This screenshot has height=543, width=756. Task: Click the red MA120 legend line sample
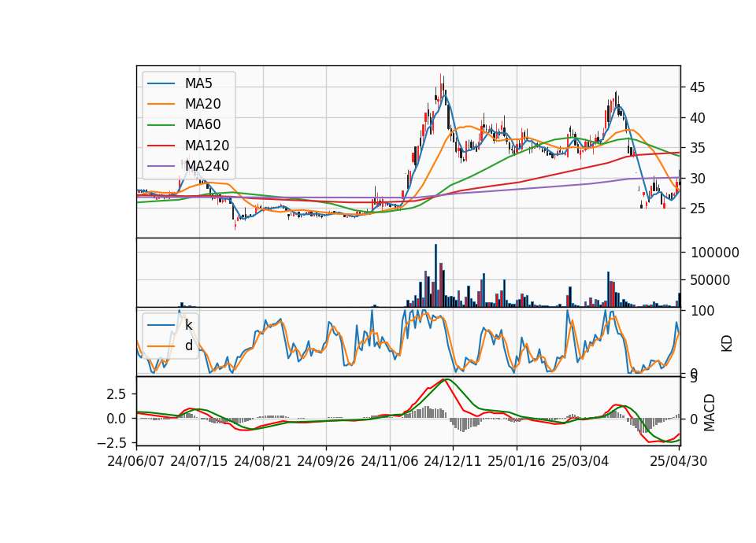[x=161, y=146]
